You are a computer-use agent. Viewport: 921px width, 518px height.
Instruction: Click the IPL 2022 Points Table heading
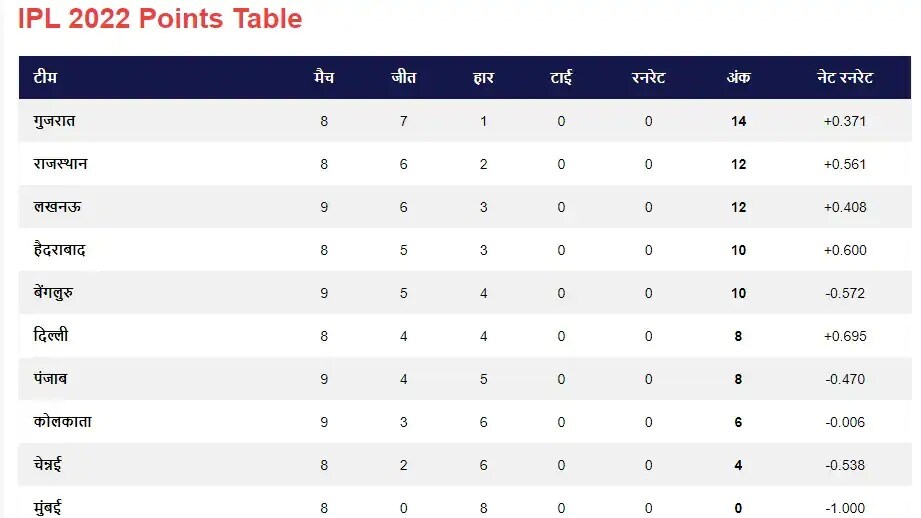click(x=160, y=19)
